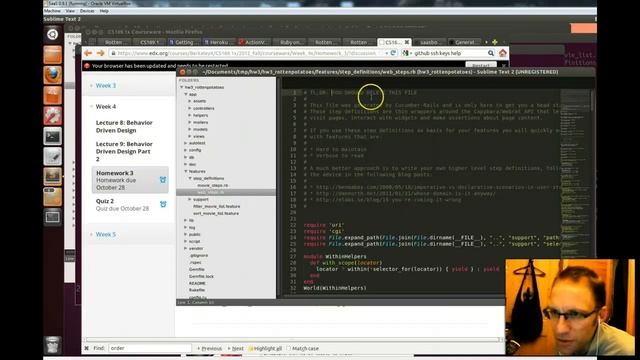Switch to the Getting... Firefox tab
The height and width of the screenshot is (360, 640).
[184, 42]
